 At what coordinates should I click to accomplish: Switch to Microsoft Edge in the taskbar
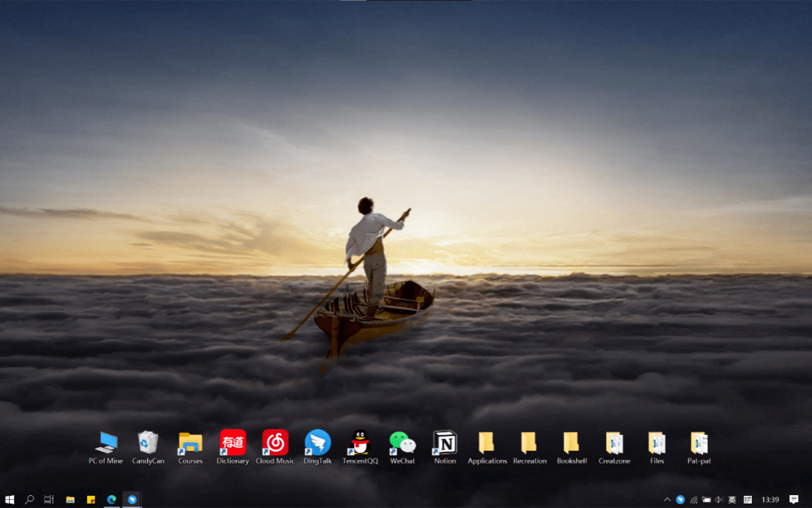111,500
